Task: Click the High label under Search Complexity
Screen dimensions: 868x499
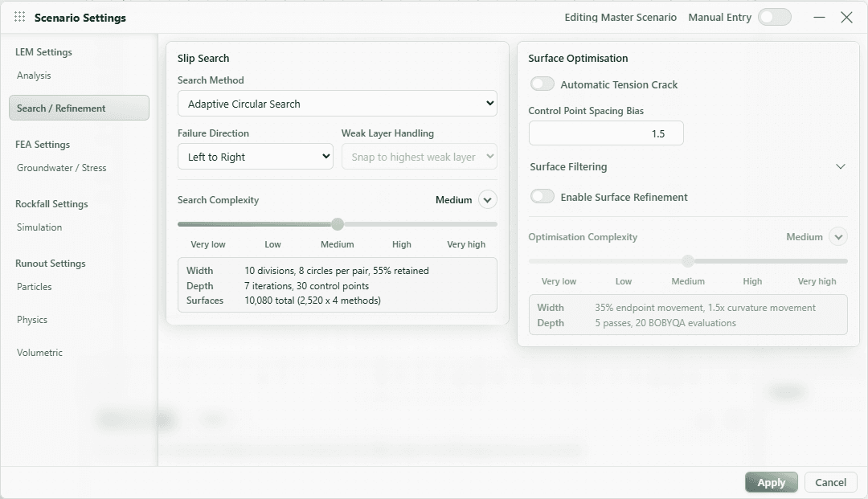Action: [401, 244]
